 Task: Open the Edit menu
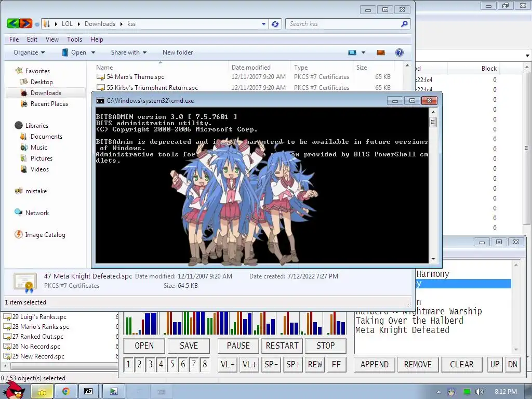(x=32, y=39)
